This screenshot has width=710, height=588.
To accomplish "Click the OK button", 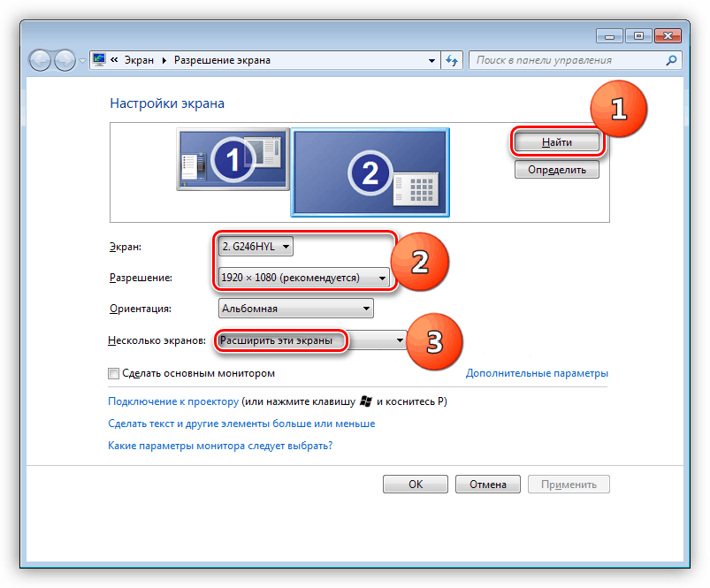I will [416, 485].
